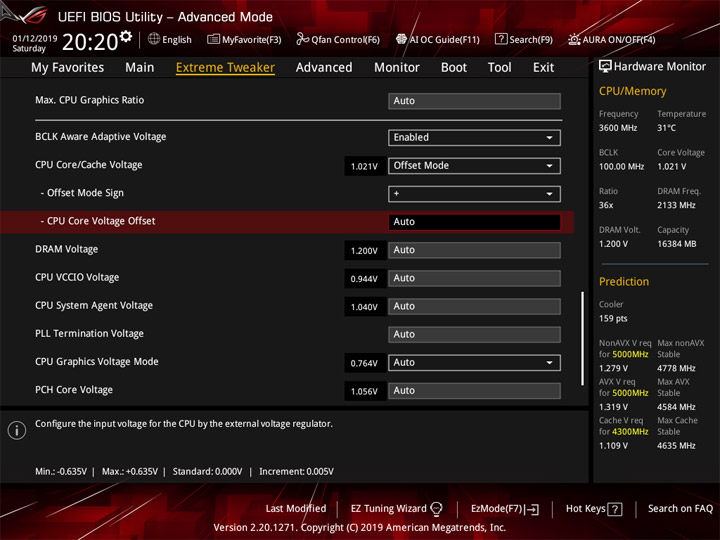Click AI OC Guide(F11) label
This screenshot has height=540, width=720.
coord(444,39)
